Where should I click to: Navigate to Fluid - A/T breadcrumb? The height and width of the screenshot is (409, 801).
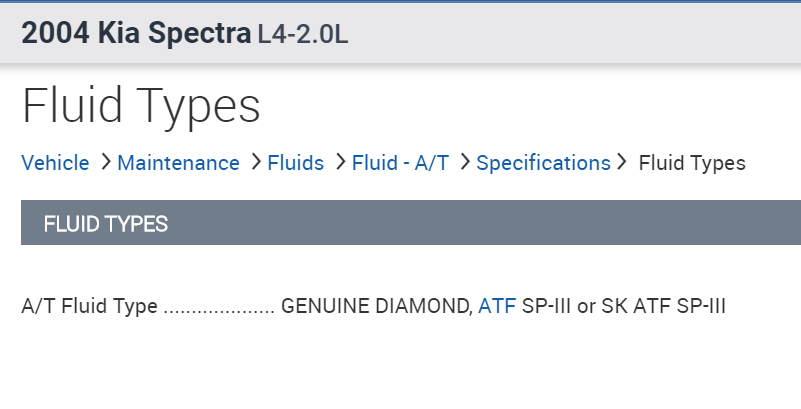[x=400, y=163]
